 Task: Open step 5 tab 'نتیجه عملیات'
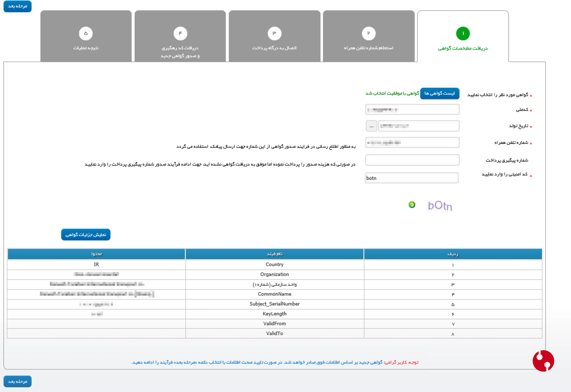click(x=86, y=36)
